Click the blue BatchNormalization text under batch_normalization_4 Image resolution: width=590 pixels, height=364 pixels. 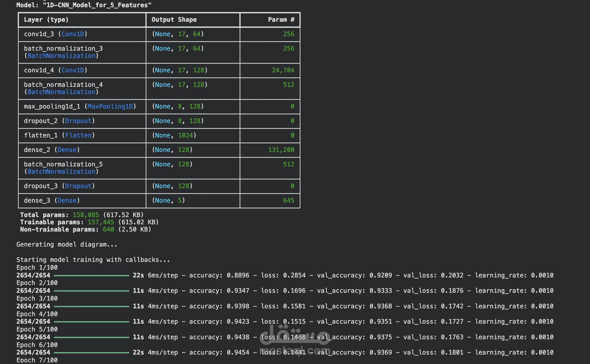coord(61,92)
